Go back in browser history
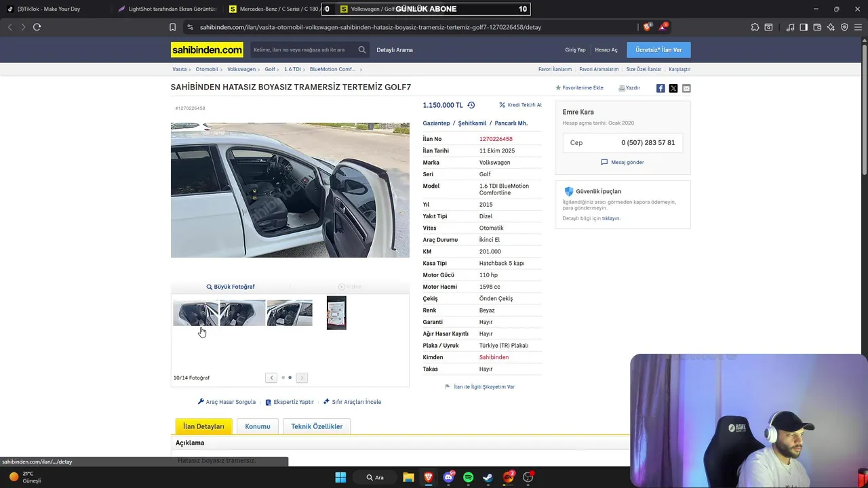Image resolution: width=868 pixels, height=488 pixels. pyautogui.click(x=9, y=27)
